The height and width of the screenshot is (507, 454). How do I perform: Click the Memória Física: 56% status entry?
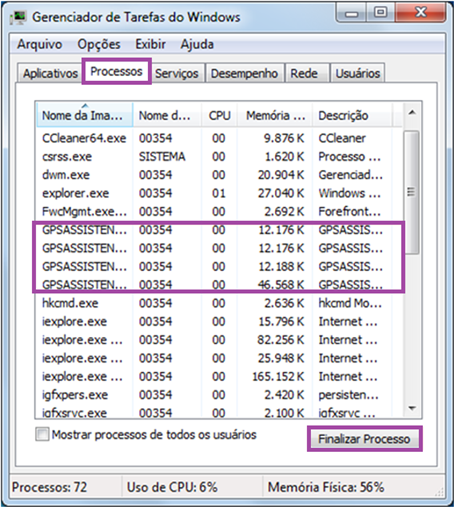point(326,487)
